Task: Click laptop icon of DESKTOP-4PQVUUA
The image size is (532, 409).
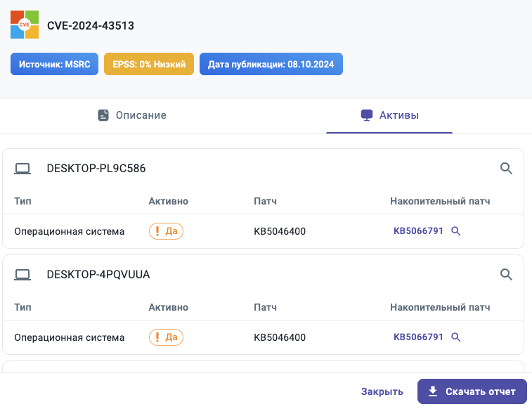Action: pos(23,274)
